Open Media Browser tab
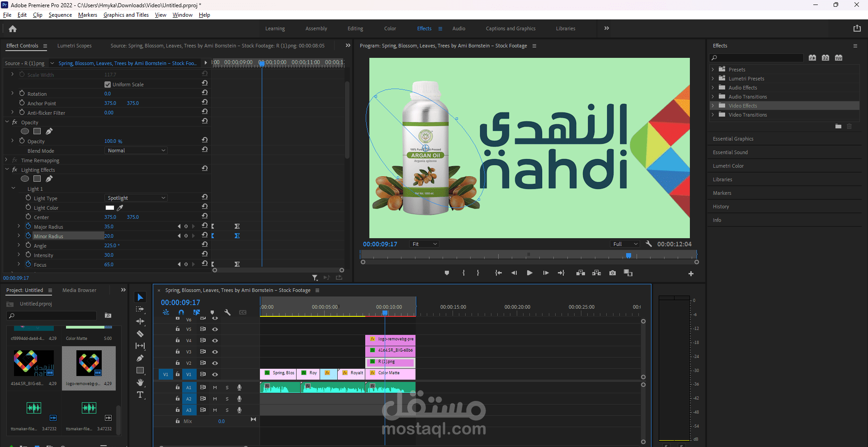Viewport: 868px width, 447px height. (80, 290)
